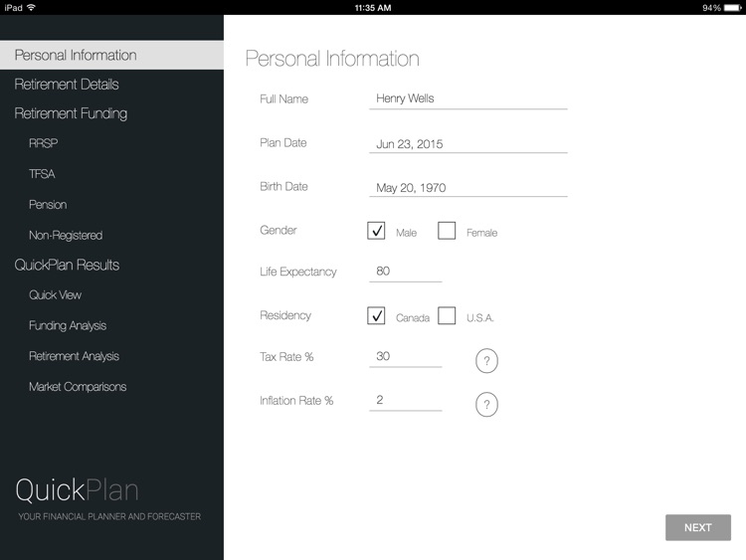
Task: Click the Gender label
Action: [279, 231]
